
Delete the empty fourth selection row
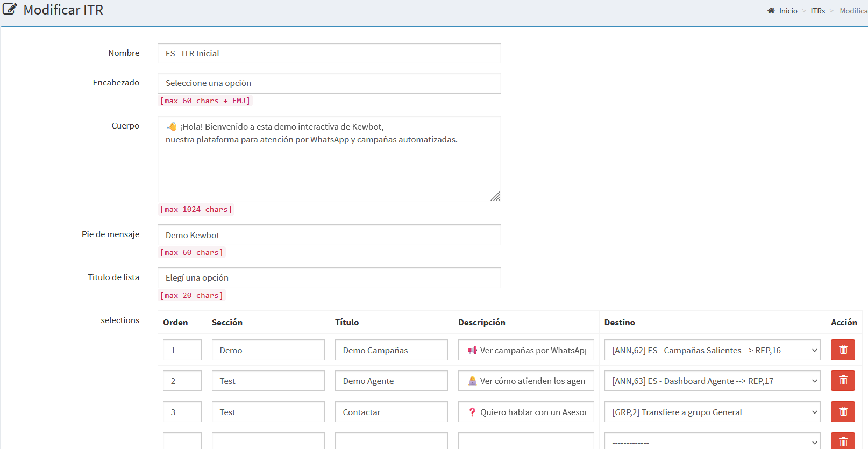[x=843, y=441]
